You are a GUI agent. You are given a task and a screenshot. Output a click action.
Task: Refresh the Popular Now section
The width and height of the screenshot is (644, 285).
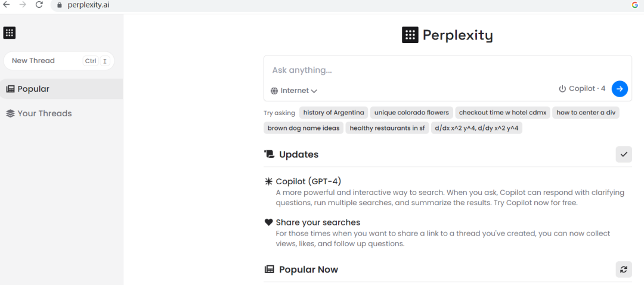click(x=624, y=269)
